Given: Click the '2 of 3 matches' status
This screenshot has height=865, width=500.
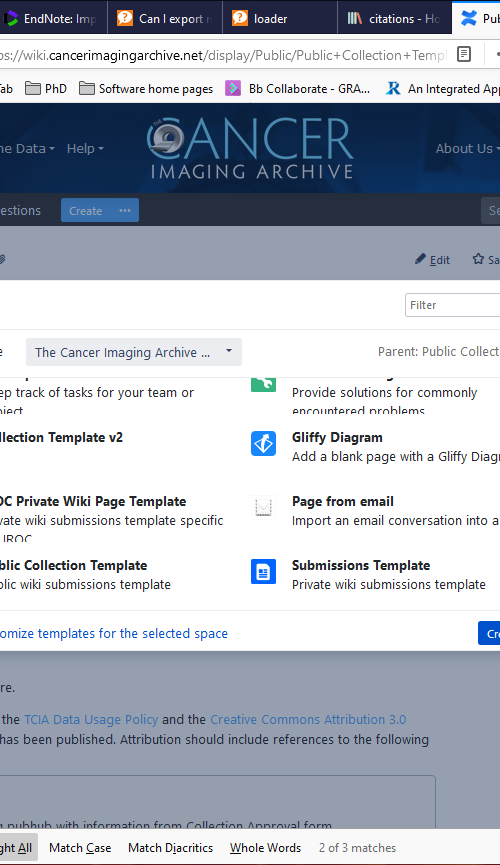Looking at the screenshot, I should [x=357, y=848].
